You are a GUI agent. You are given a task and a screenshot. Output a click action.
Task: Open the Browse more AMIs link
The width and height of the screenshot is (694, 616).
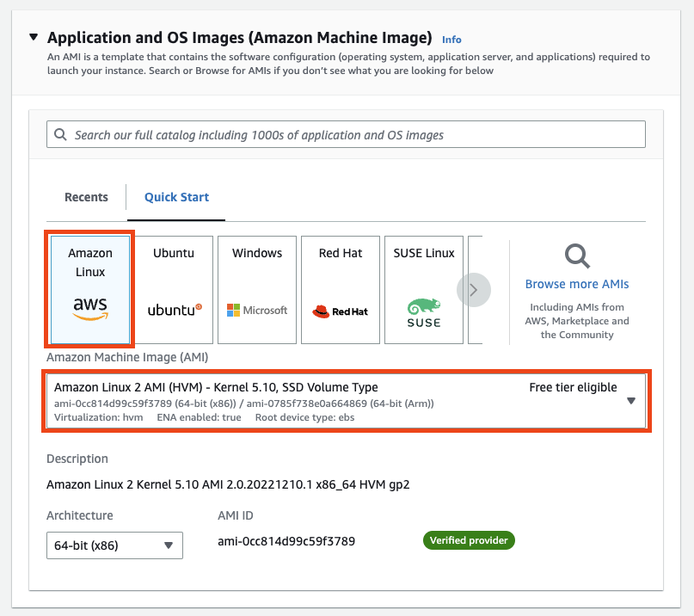point(577,284)
